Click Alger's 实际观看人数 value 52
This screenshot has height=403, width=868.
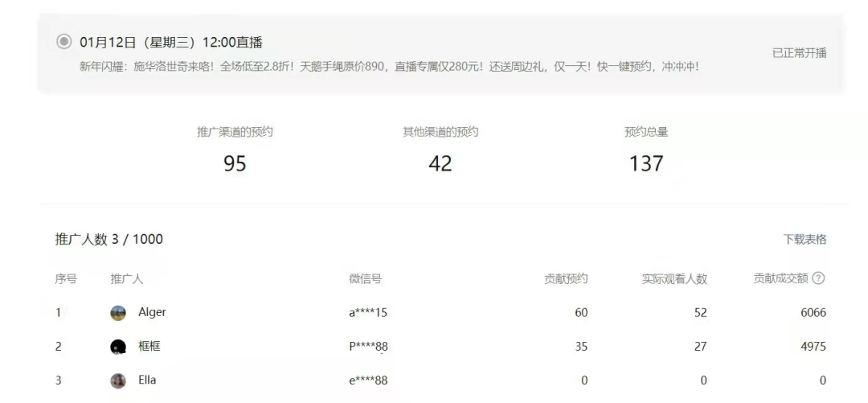701,313
